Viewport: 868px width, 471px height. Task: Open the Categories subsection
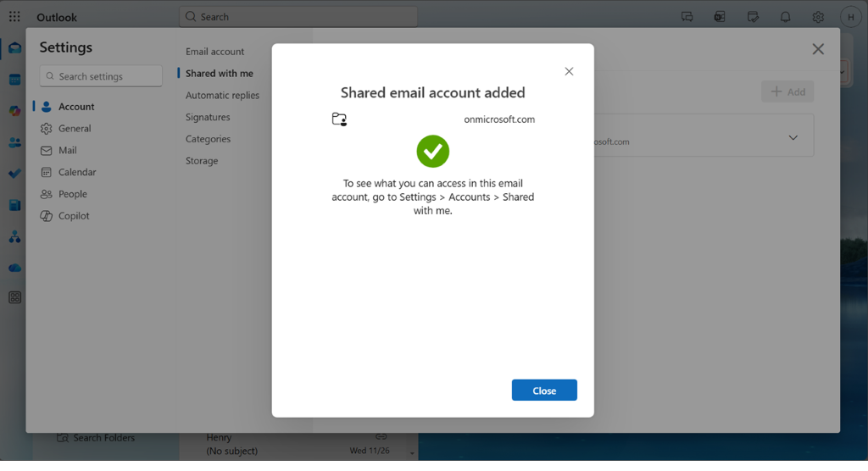(x=209, y=139)
